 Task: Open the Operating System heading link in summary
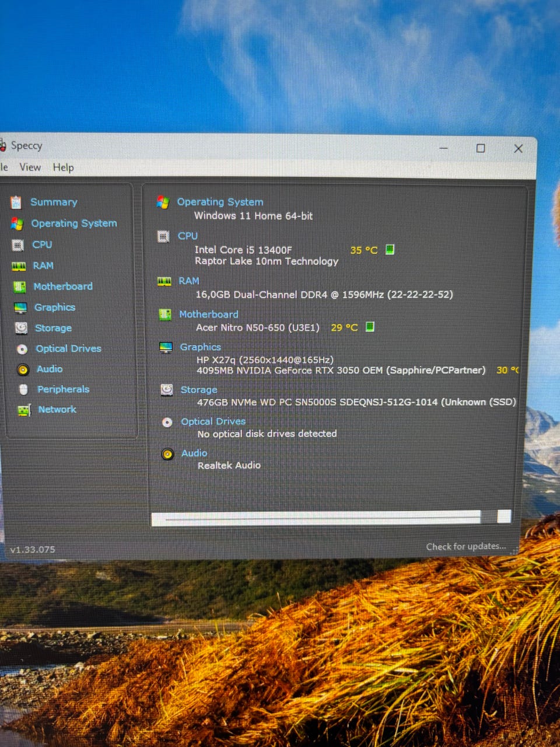220,202
